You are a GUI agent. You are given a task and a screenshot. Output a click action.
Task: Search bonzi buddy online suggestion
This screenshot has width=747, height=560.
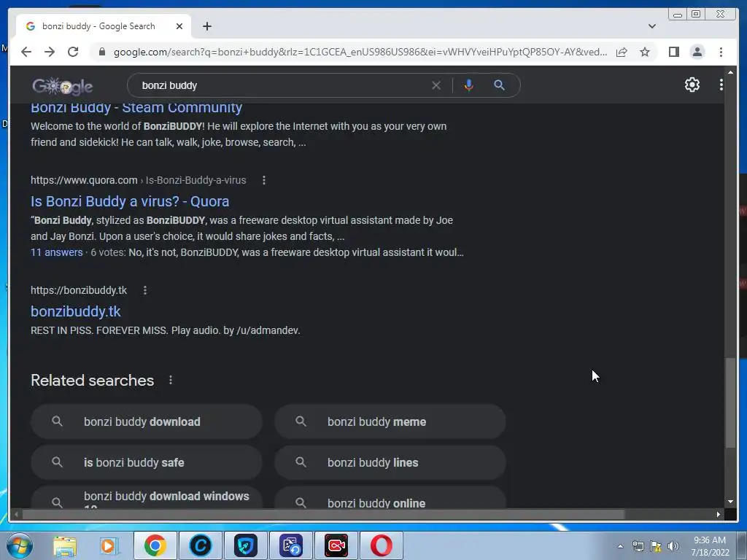point(390,497)
